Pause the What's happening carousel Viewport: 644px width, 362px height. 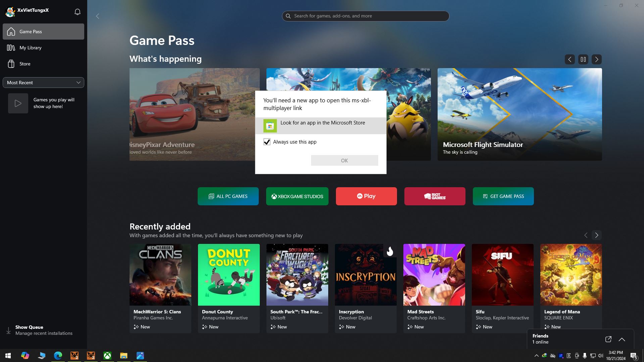click(583, 59)
